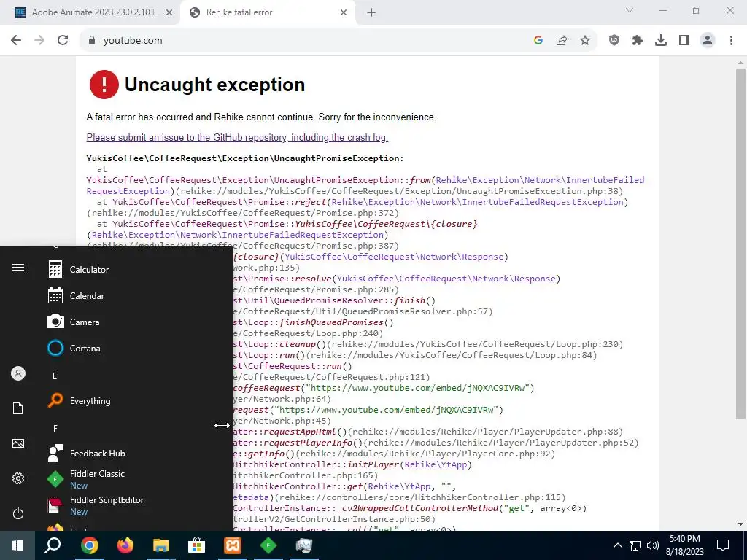Image resolution: width=747 pixels, height=560 pixels.
Task: Jump to letter E in the app list
Action: click(55, 376)
